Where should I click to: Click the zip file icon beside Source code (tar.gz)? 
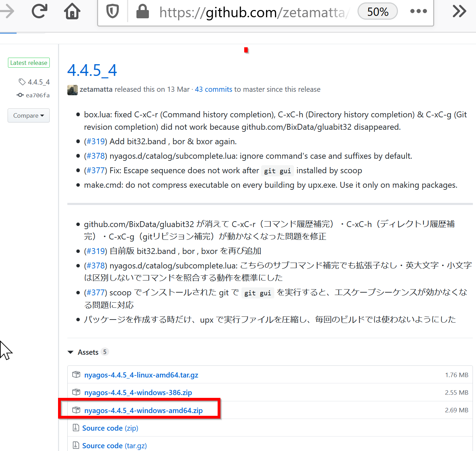coord(76,445)
